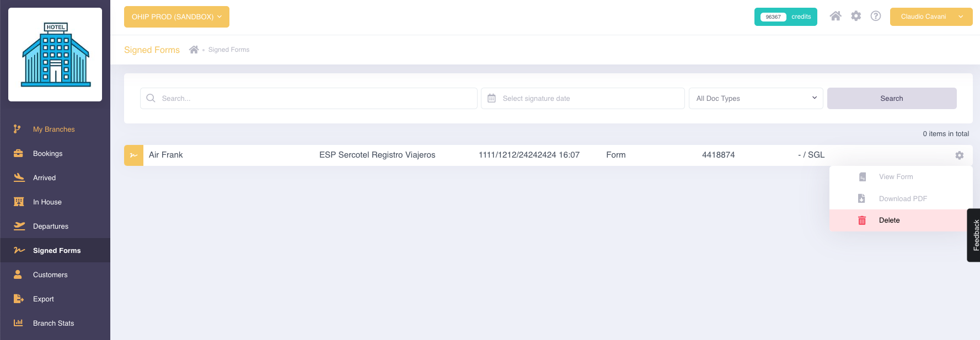Screen dimensions: 980x340
Task: Open the All Doc Types dropdown
Action: pos(756,98)
